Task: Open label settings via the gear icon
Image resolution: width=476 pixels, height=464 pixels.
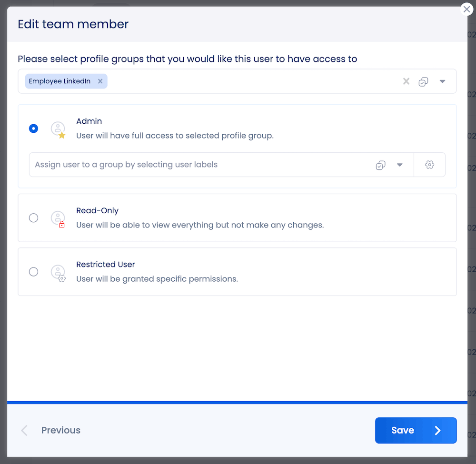Action: pos(429,165)
